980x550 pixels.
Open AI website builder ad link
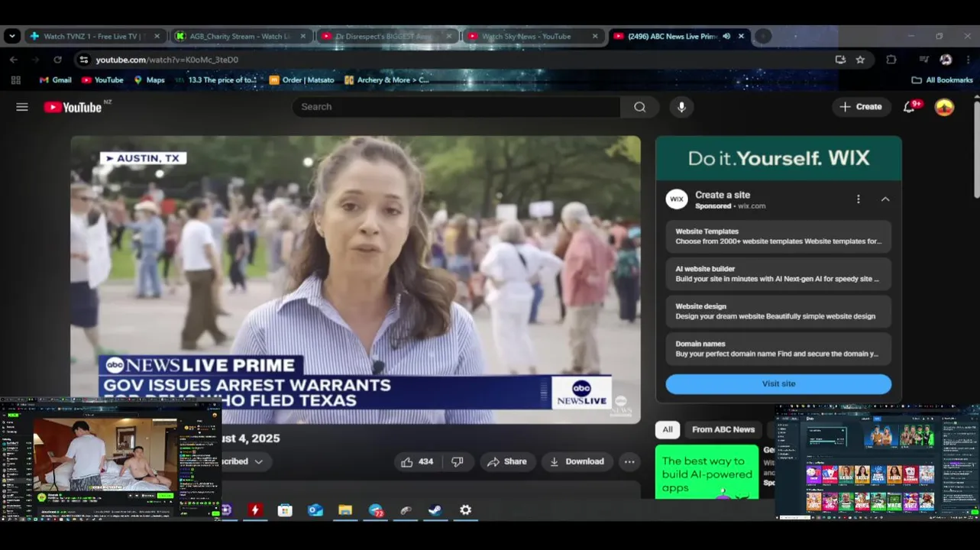tap(778, 273)
